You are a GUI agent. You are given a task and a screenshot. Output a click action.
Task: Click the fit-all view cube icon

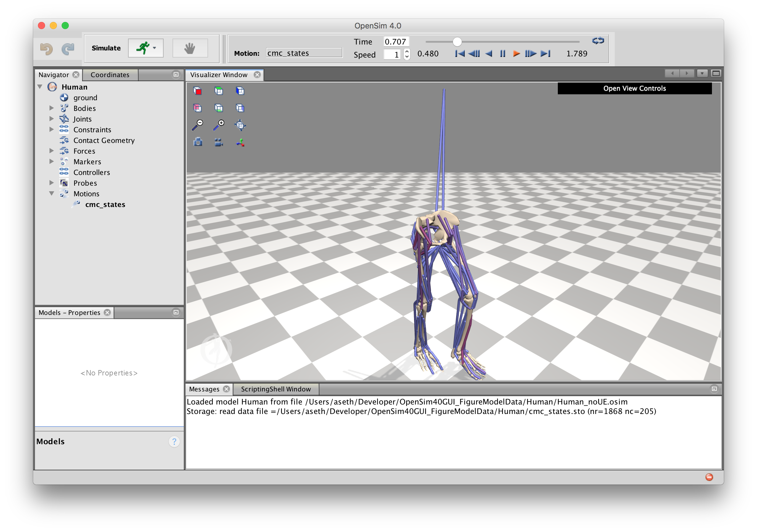pyautogui.click(x=240, y=125)
